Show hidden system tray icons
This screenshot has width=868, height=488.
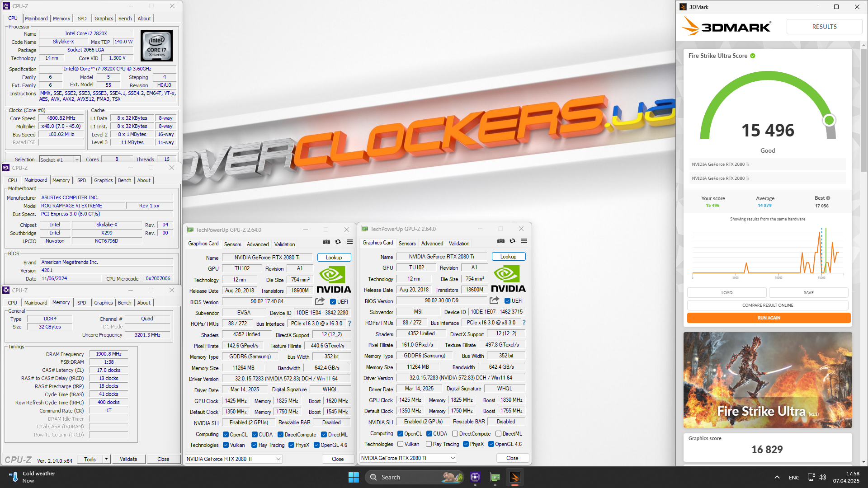click(x=777, y=477)
